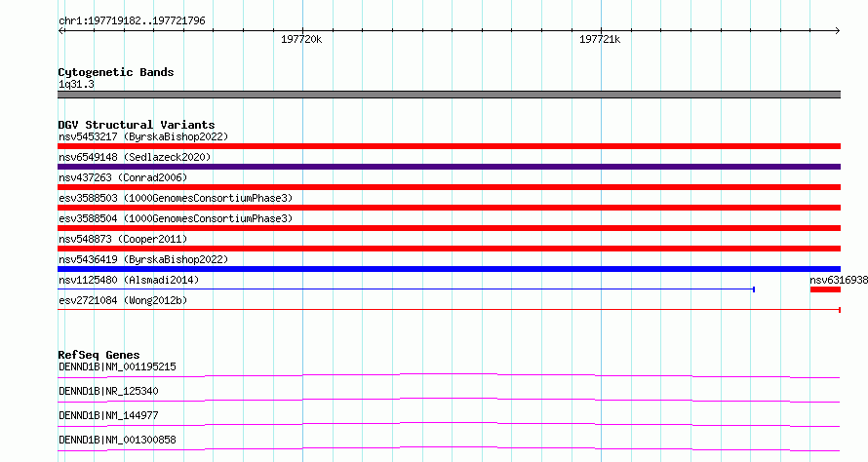Click the magenta line under DENND1B|NR_125340

449,400
